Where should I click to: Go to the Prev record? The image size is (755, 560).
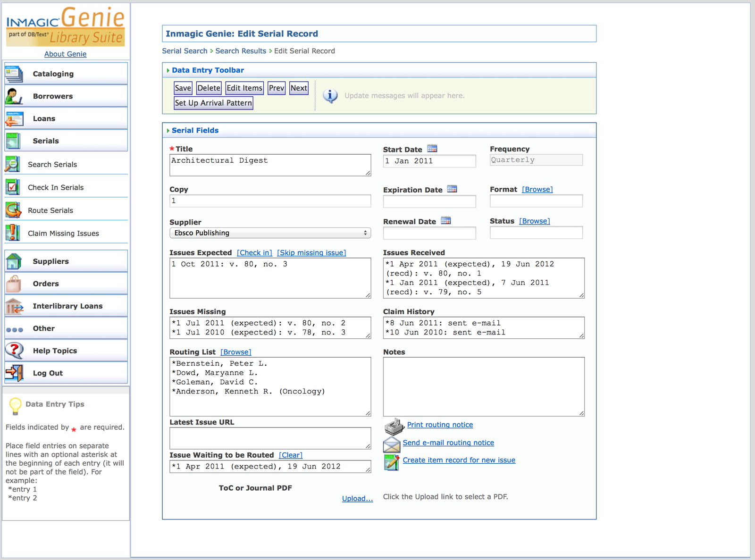point(277,88)
